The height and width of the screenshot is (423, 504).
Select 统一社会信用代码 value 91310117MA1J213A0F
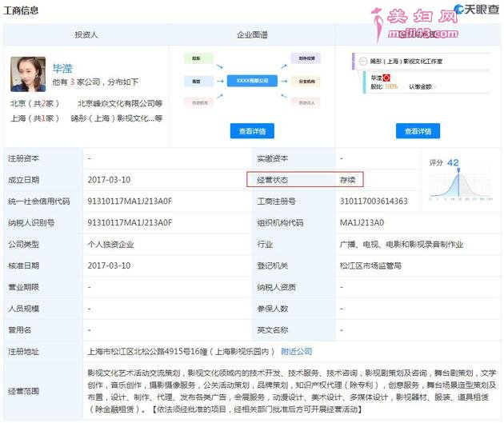130,202
